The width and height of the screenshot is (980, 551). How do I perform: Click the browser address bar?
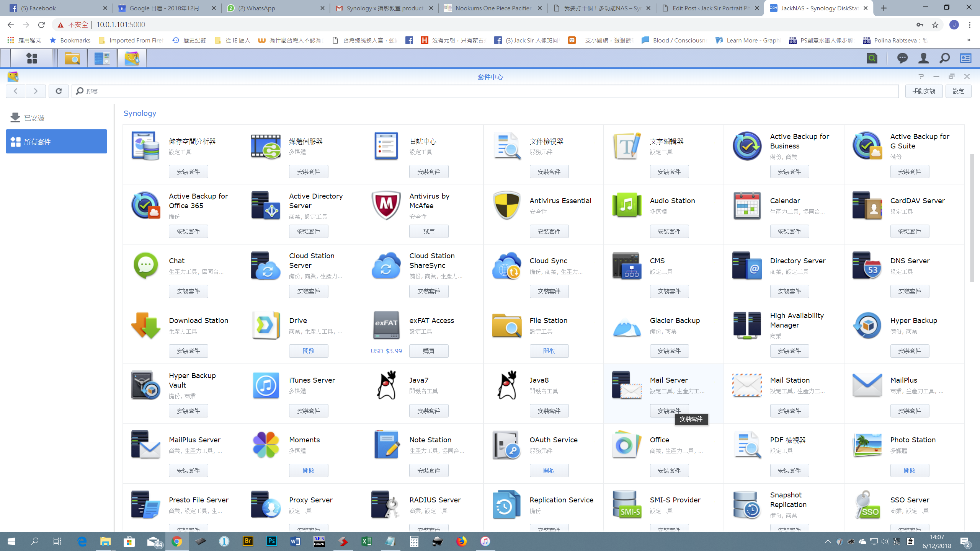coord(498,24)
